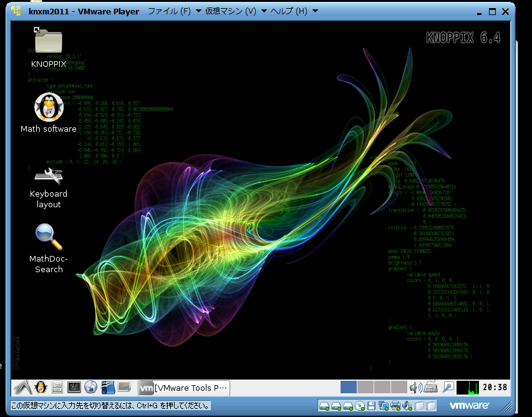Open the 仮想マシン (V) menu

click(230, 11)
